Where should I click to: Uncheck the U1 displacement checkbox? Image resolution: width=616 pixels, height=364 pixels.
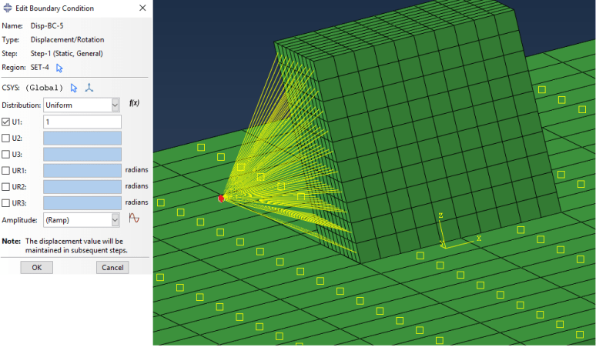(x=6, y=122)
